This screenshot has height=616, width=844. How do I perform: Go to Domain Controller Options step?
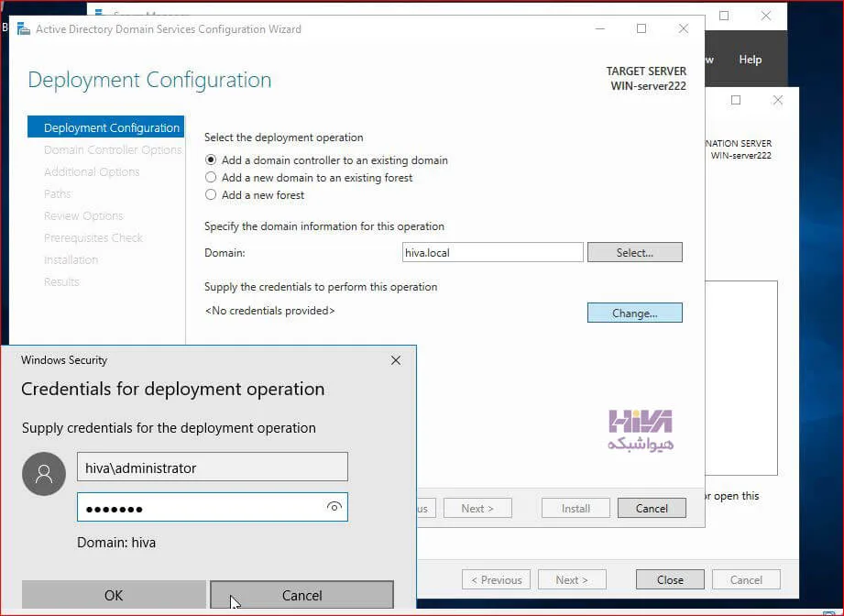(113, 149)
